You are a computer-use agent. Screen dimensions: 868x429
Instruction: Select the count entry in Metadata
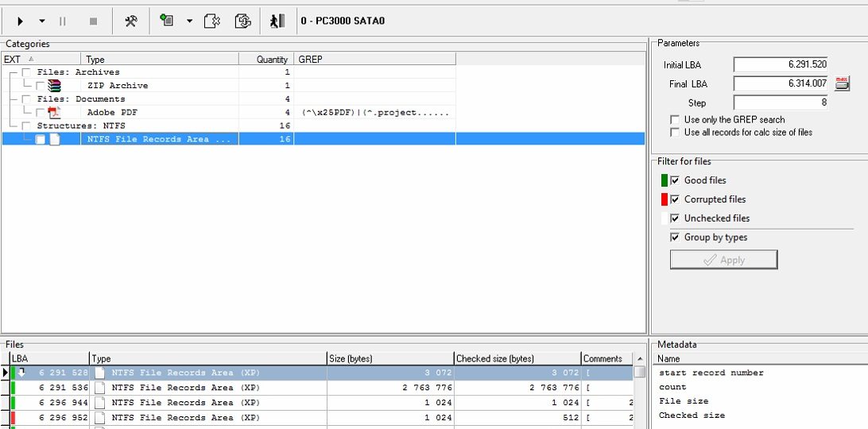coord(672,387)
